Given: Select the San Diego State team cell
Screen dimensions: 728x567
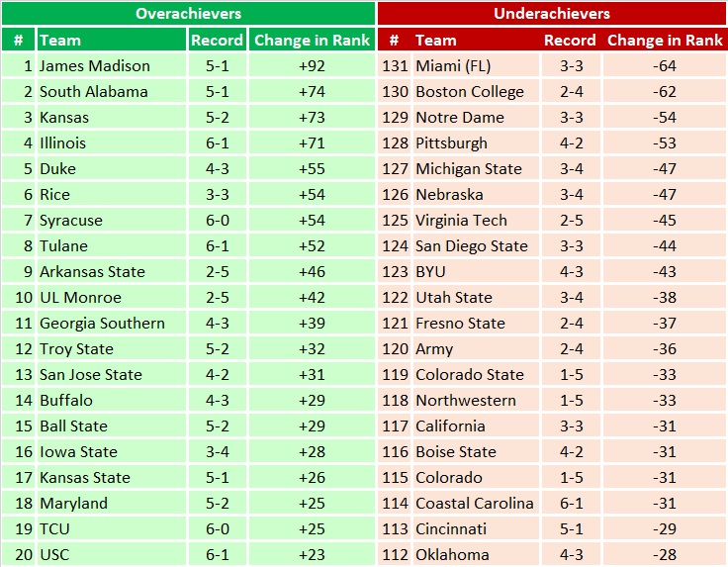Looking at the screenshot, I should click(476, 245).
